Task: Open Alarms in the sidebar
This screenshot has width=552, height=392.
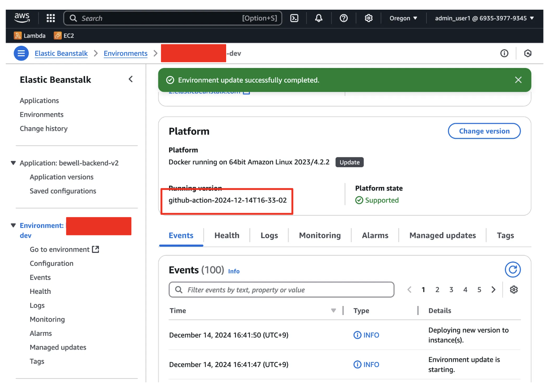Action: (x=41, y=333)
